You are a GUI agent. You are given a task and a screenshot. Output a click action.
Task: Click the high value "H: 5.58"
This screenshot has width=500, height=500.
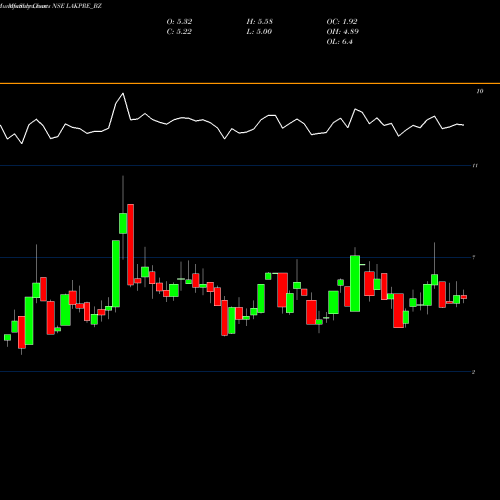pyautogui.click(x=260, y=22)
